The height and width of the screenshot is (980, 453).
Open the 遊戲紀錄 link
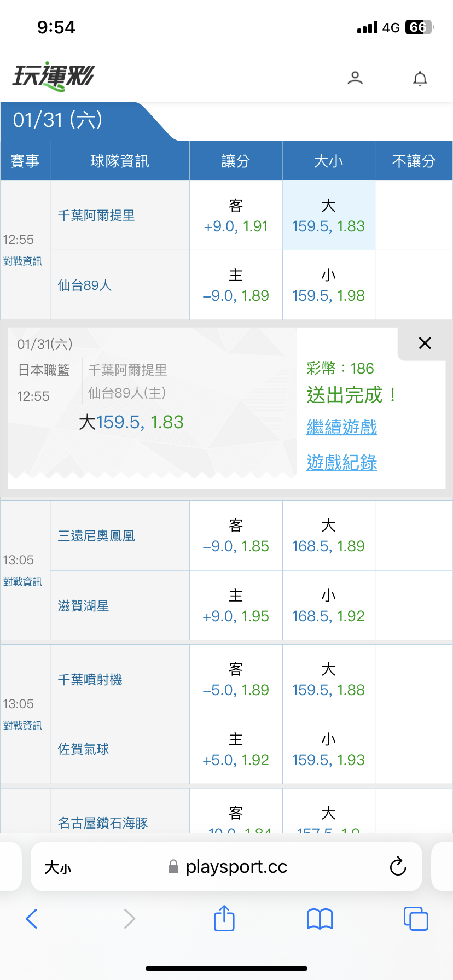coord(342,463)
